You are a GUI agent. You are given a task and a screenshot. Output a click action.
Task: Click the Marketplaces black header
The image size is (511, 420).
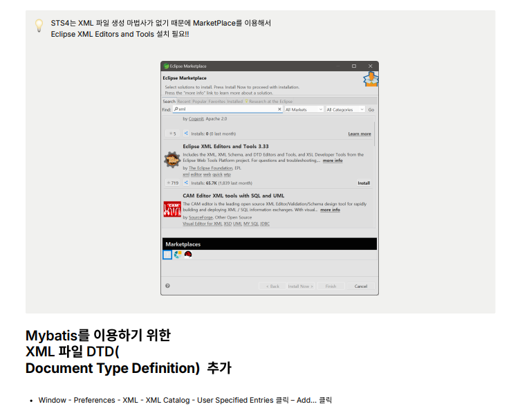pos(270,244)
